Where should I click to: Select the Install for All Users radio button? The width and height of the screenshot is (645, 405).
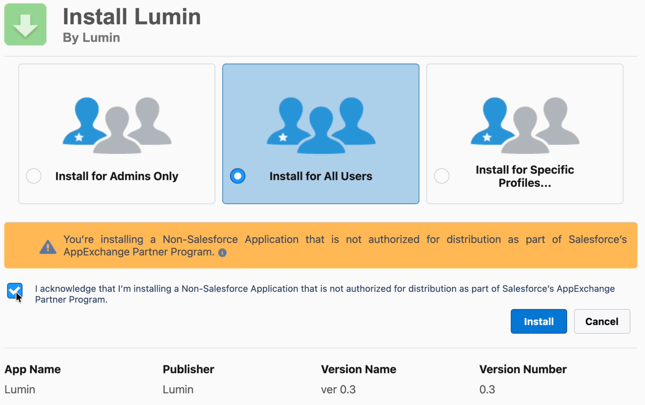coord(238,176)
